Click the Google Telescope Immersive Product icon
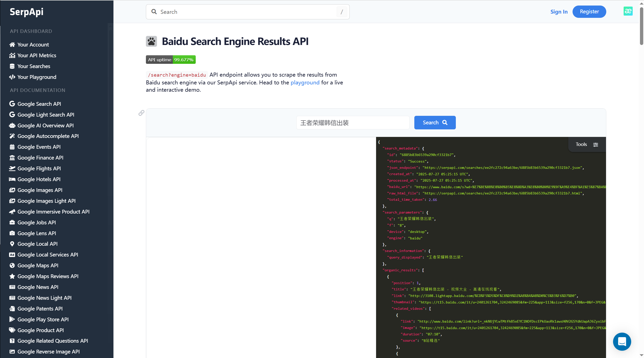 coord(12,212)
